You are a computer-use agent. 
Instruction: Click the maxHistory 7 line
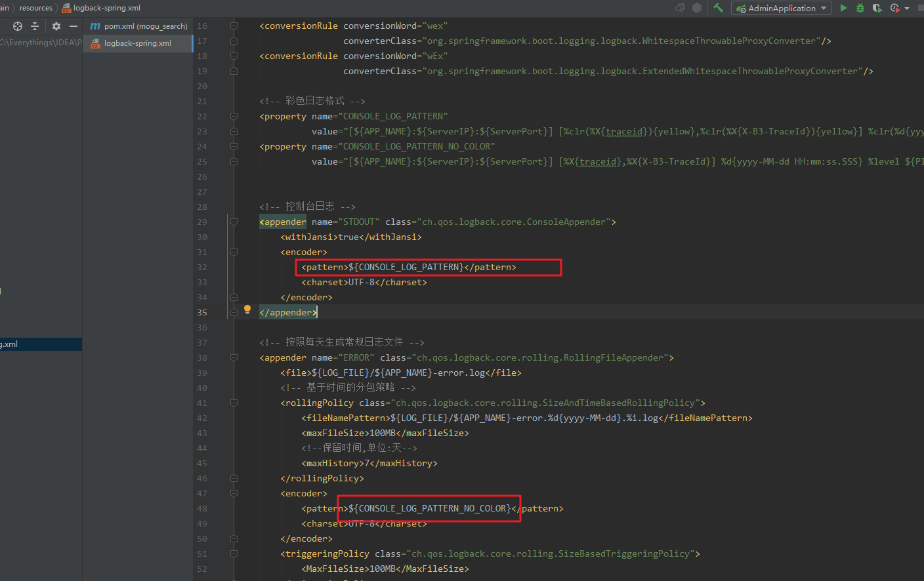(369, 464)
